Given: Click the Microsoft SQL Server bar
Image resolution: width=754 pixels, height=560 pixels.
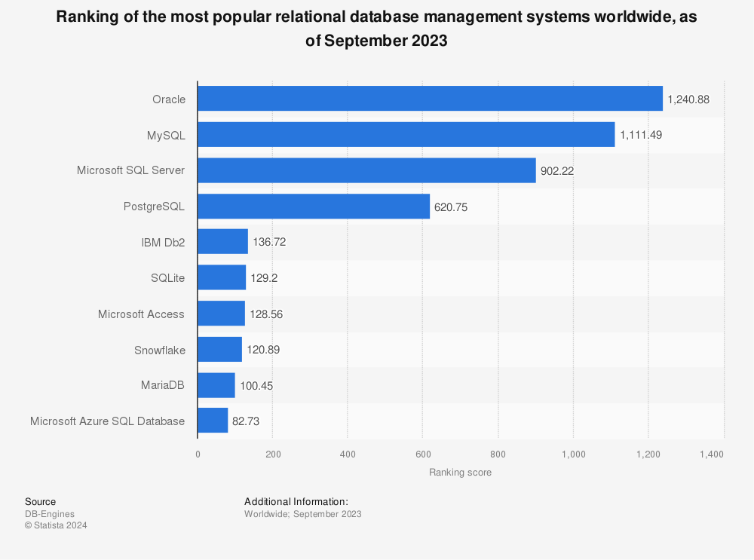Looking at the screenshot, I should pyautogui.click(x=367, y=170).
